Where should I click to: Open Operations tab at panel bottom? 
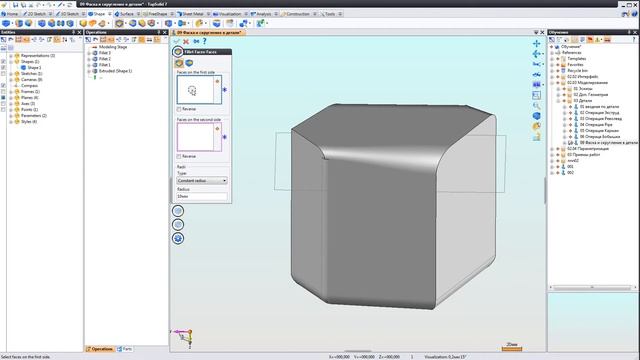pyautogui.click(x=100, y=349)
